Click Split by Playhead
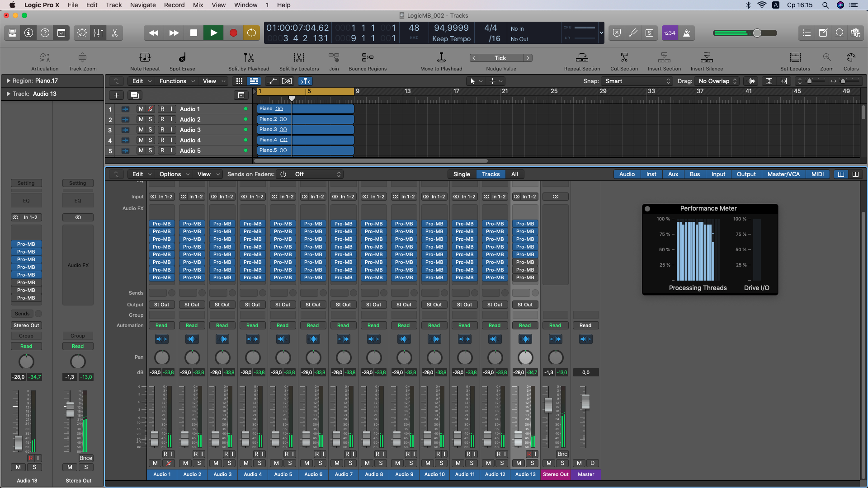The width and height of the screenshot is (868, 488). coord(249,61)
